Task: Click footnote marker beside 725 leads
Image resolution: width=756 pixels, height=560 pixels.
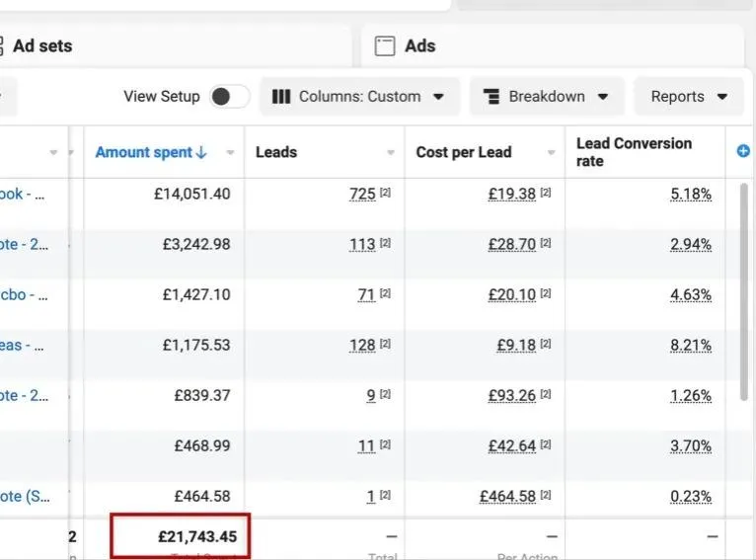Action: click(386, 194)
